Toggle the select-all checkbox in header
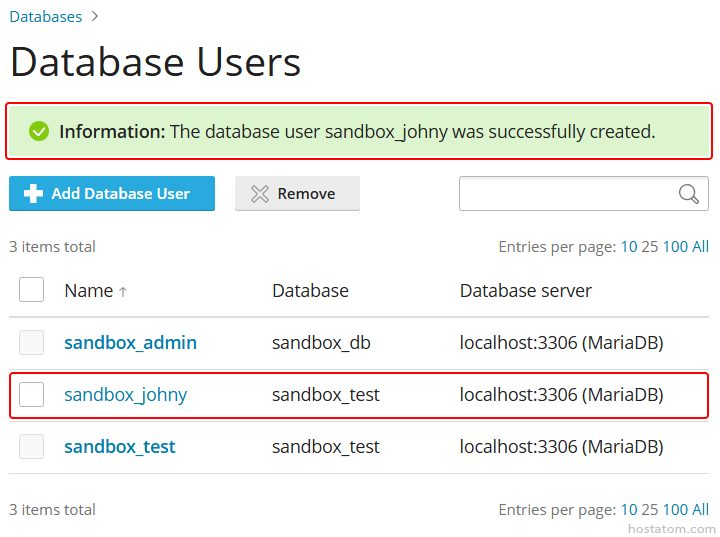720x537 pixels. (32, 290)
